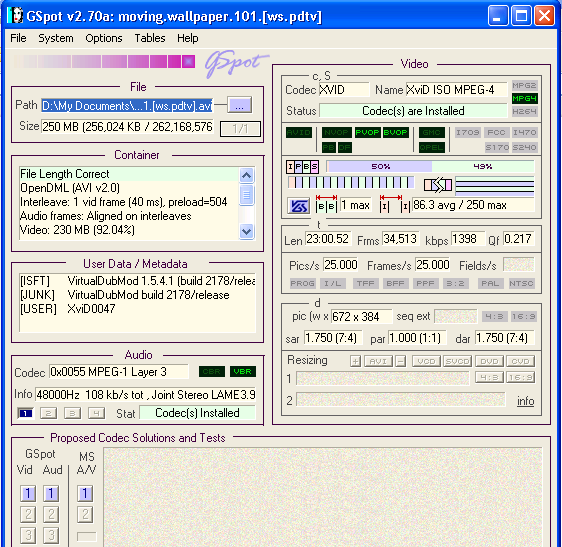The width and height of the screenshot is (562, 547).
Task: Click the blue video stream analysis icon
Action: [x=298, y=206]
